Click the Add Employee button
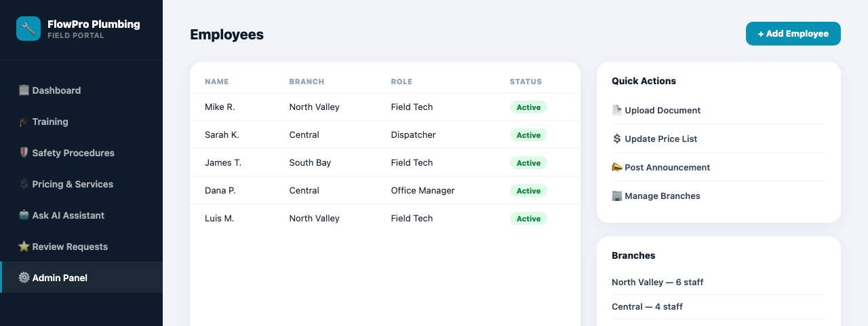 point(793,34)
